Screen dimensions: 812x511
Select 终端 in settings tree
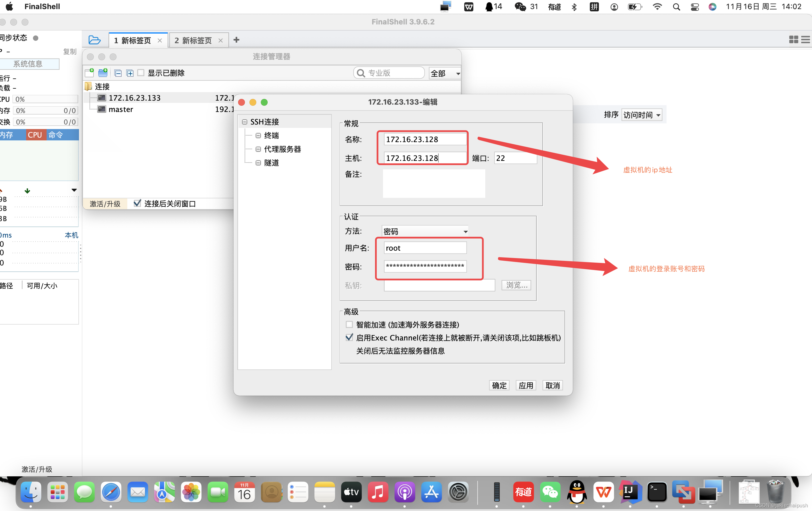(x=271, y=136)
